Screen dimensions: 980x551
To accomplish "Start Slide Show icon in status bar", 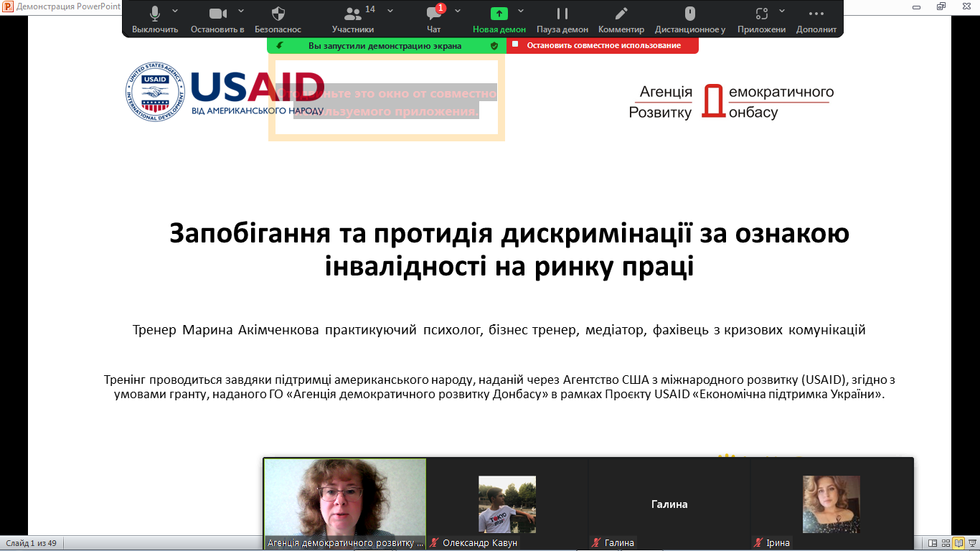I will pyautogui.click(x=971, y=543).
